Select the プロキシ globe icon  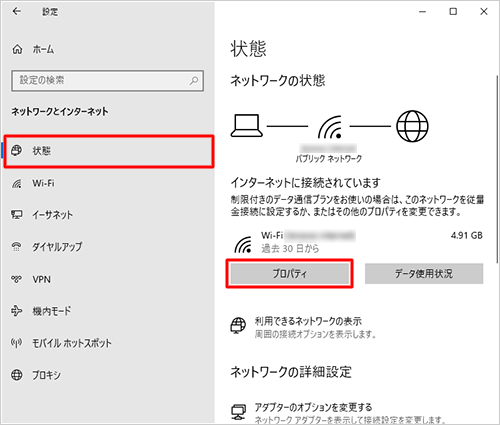pos(17,375)
